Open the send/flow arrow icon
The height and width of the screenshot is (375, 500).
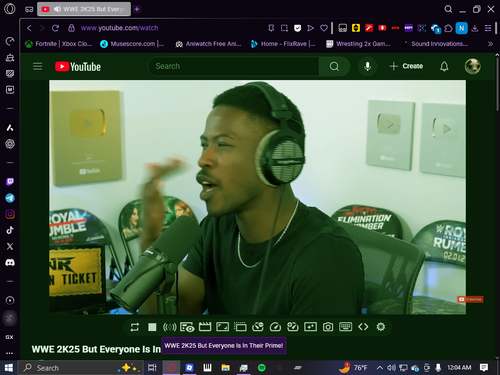(310, 28)
